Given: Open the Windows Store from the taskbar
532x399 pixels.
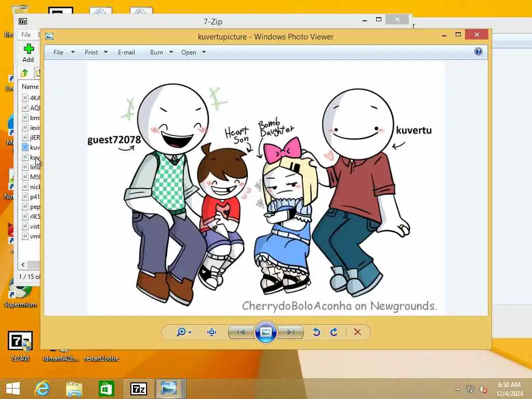Looking at the screenshot, I should (x=106, y=389).
